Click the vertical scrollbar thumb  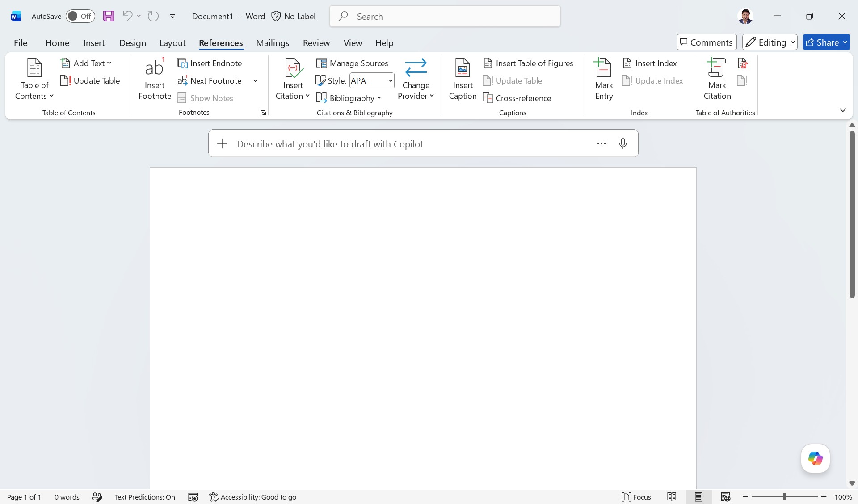852,214
